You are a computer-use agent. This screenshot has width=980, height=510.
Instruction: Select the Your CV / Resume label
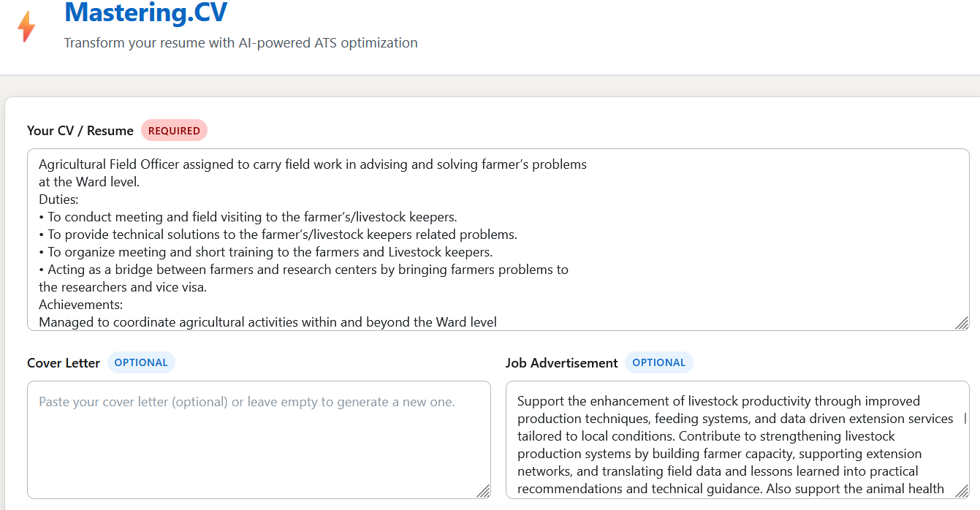(80, 130)
